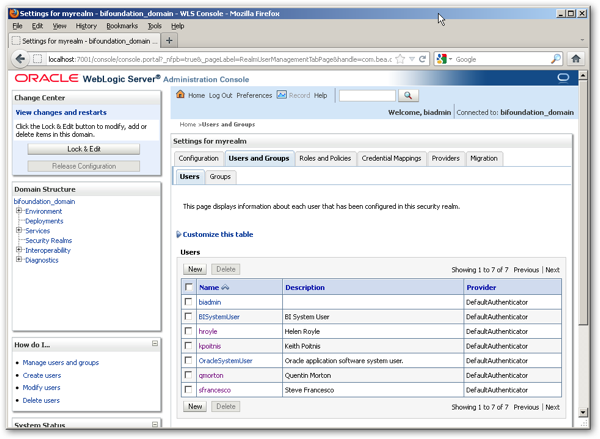The width and height of the screenshot is (600, 439).
Task: Check the qmorton user checkbox
Action: coord(188,375)
